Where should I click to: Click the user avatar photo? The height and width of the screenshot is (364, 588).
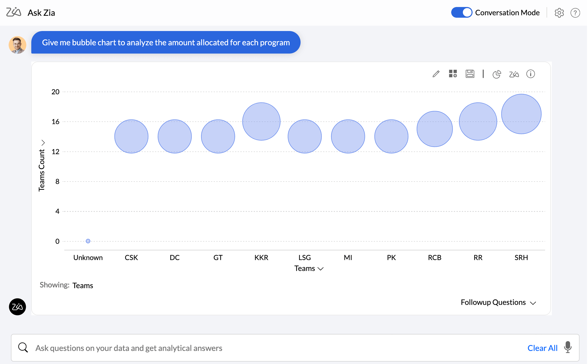pos(17,45)
